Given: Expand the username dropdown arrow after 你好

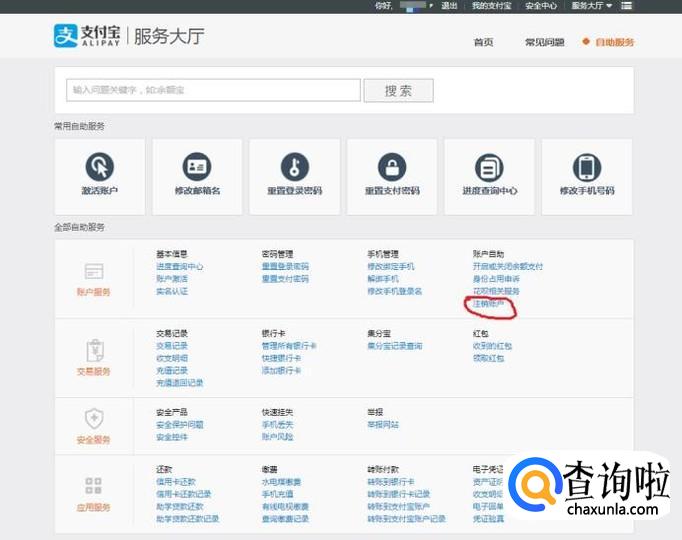Looking at the screenshot, I should click(431, 6).
